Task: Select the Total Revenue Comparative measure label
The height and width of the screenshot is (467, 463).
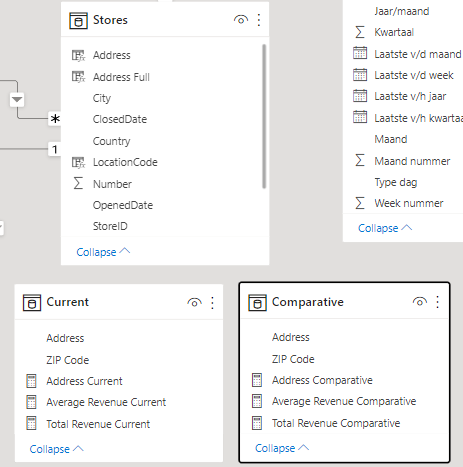Action: point(336,423)
